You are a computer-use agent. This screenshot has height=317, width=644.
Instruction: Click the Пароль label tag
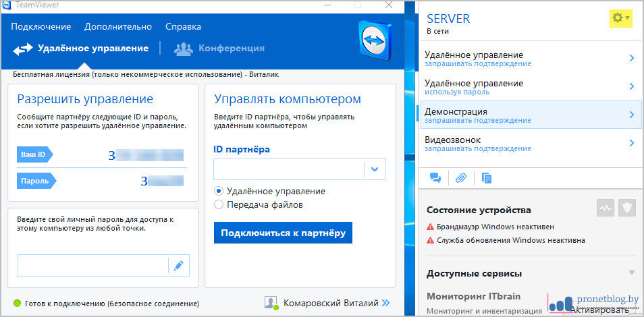click(36, 181)
